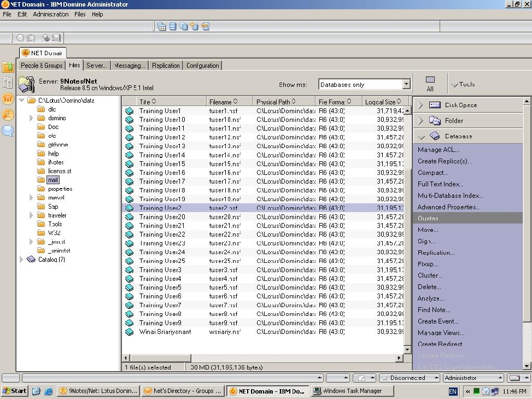The image size is (532, 399).
Task: Open the Domain bookmark icon in left sidebar
Action: coord(8,67)
